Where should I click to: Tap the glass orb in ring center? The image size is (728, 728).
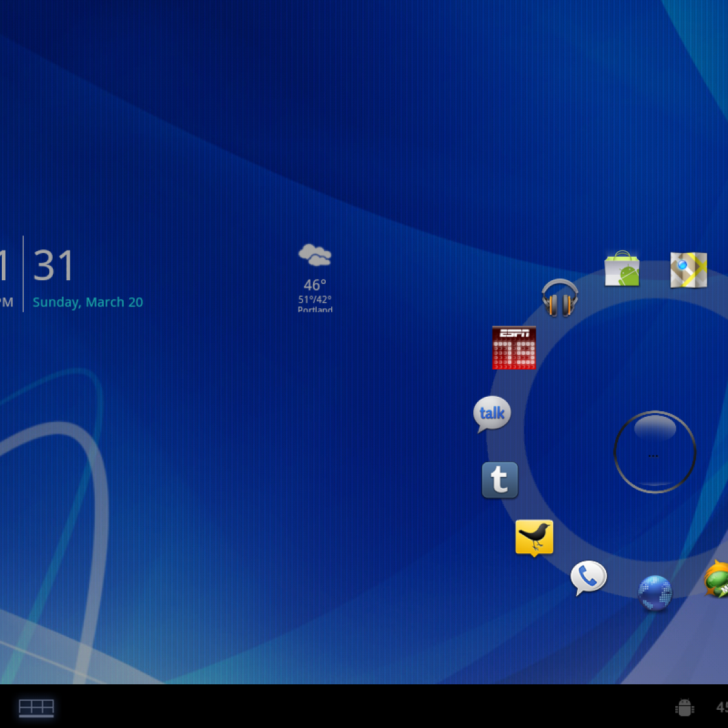(654, 452)
